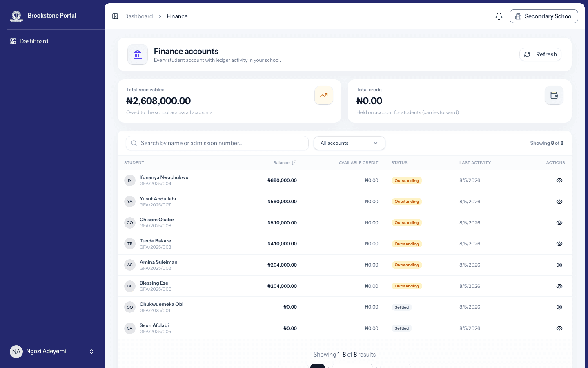The width and height of the screenshot is (588, 368).
Task: Click the Brookstone Portal crest logo
Action: pyautogui.click(x=16, y=16)
